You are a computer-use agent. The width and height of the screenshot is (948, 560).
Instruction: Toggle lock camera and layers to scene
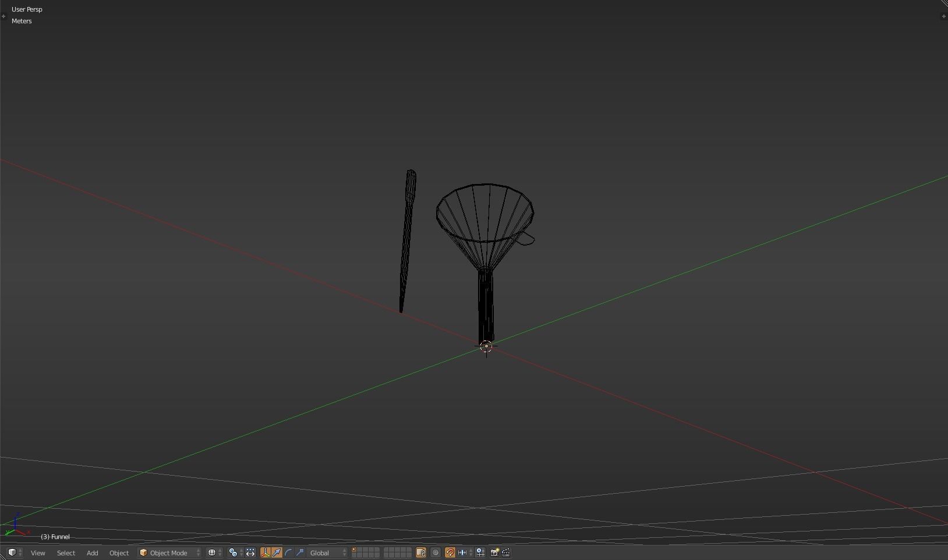[x=421, y=553]
